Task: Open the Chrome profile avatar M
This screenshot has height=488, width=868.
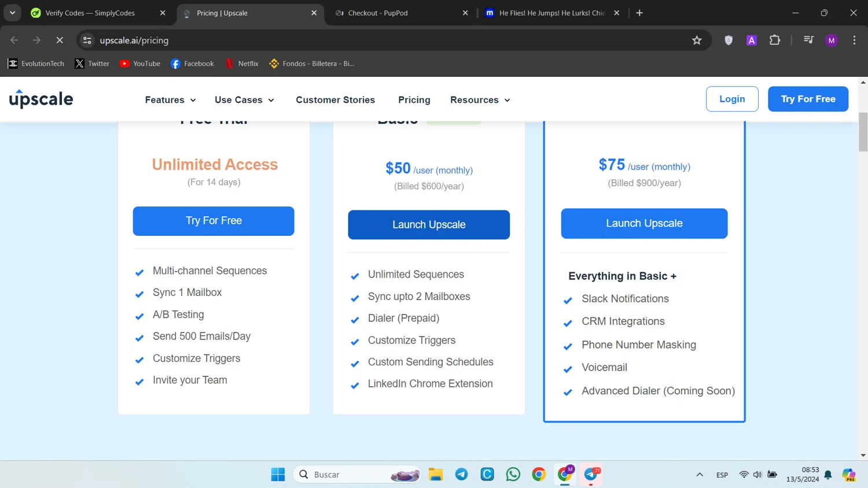Action: point(832,40)
